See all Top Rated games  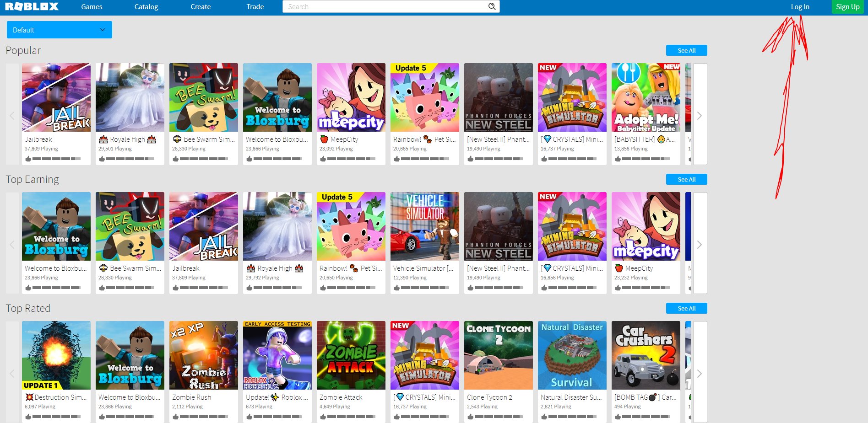686,308
